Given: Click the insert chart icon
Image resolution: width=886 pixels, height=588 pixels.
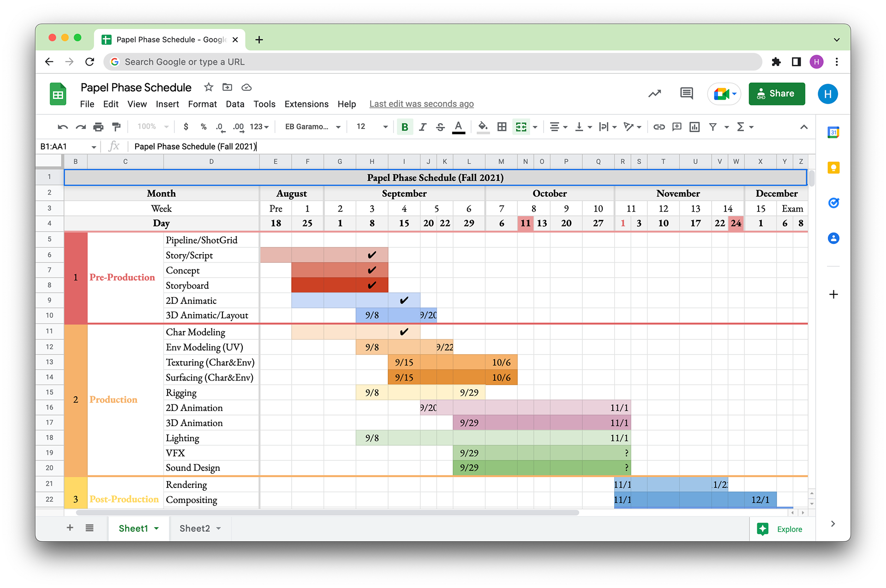Looking at the screenshot, I should [694, 127].
